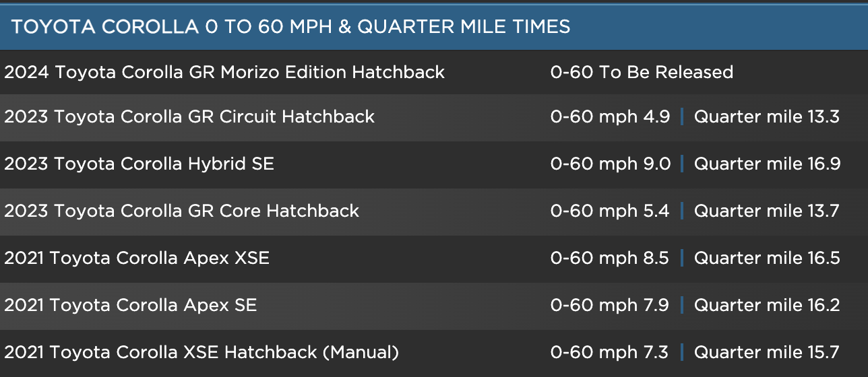Open the 2021 Toyota Corolla Apex XSE link
This screenshot has width=868, height=377.
tap(137, 258)
